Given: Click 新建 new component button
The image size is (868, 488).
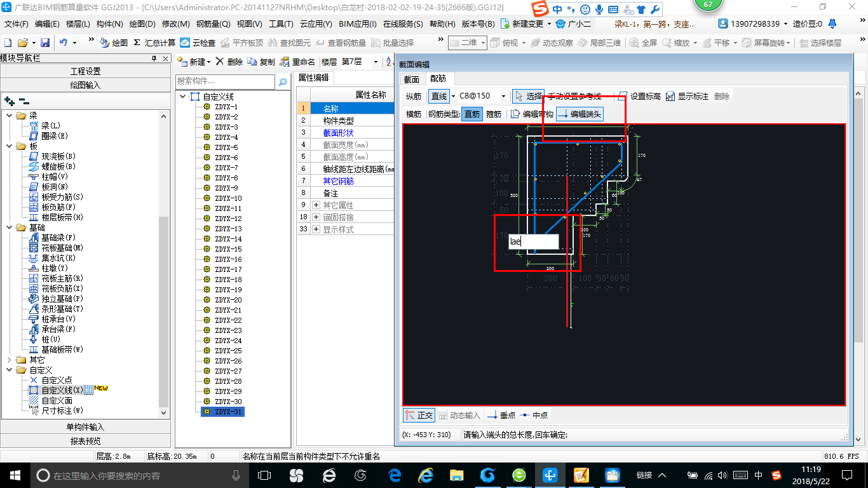Looking at the screenshot, I should (x=194, y=62).
